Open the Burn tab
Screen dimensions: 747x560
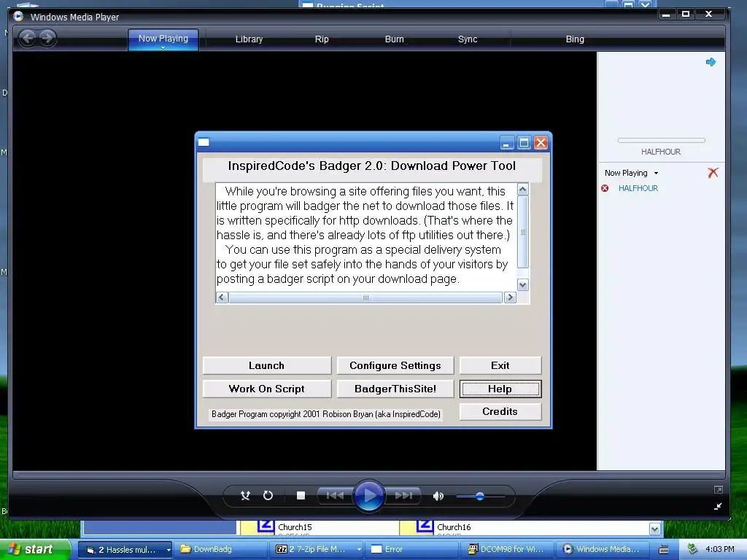(x=394, y=39)
